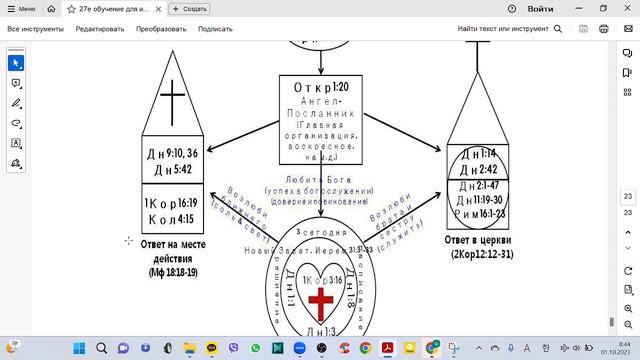The height and width of the screenshot is (360, 640).
Task: Go to next page with down chevron
Action: 628,248
